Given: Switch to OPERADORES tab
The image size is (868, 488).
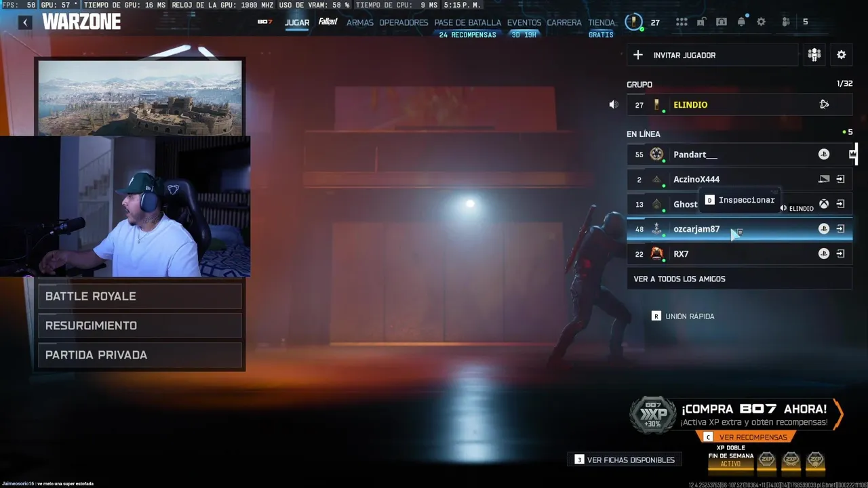Looking at the screenshot, I should (x=403, y=22).
